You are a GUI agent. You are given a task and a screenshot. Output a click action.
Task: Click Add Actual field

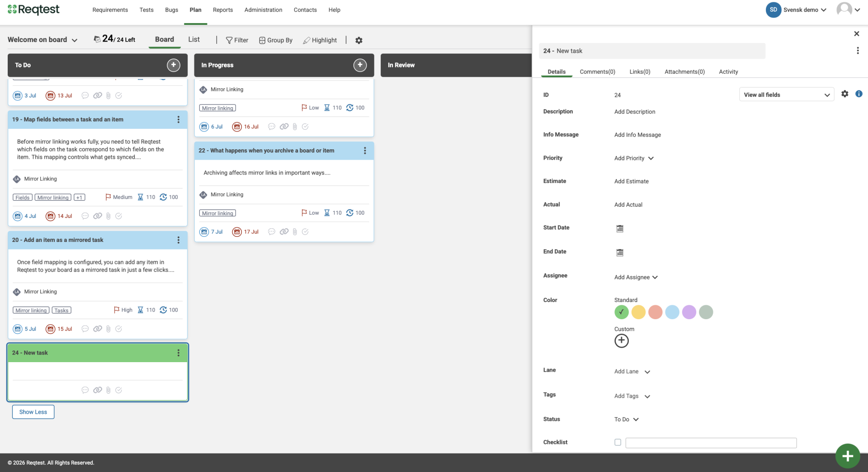pyautogui.click(x=628, y=205)
